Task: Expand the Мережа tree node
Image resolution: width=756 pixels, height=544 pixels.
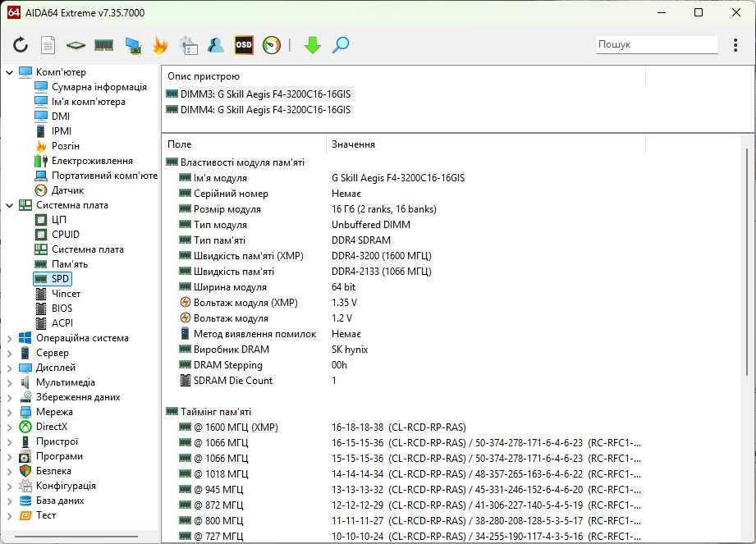Action: point(9,413)
